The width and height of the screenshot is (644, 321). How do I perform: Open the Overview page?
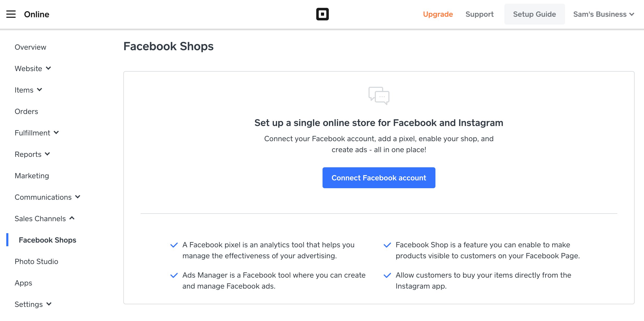[x=30, y=47]
